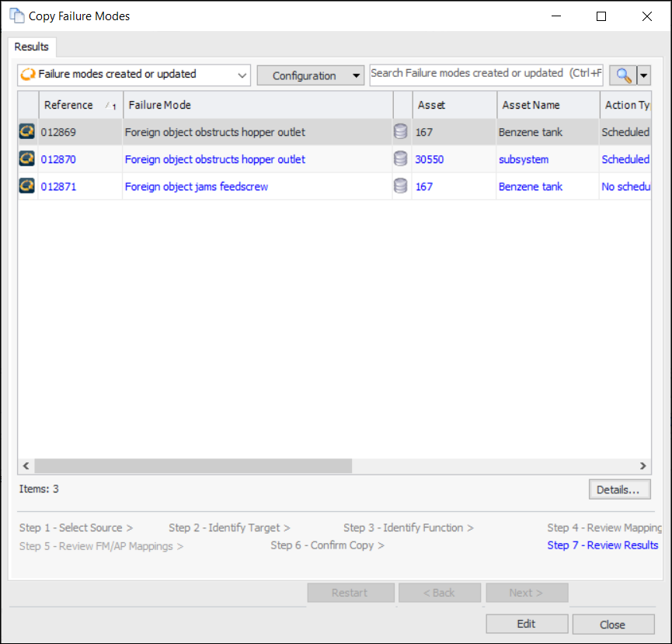Image resolution: width=672 pixels, height=644 pixels.
Task: Click asset database icon beside asset 30550
Action: coord(401,159)
